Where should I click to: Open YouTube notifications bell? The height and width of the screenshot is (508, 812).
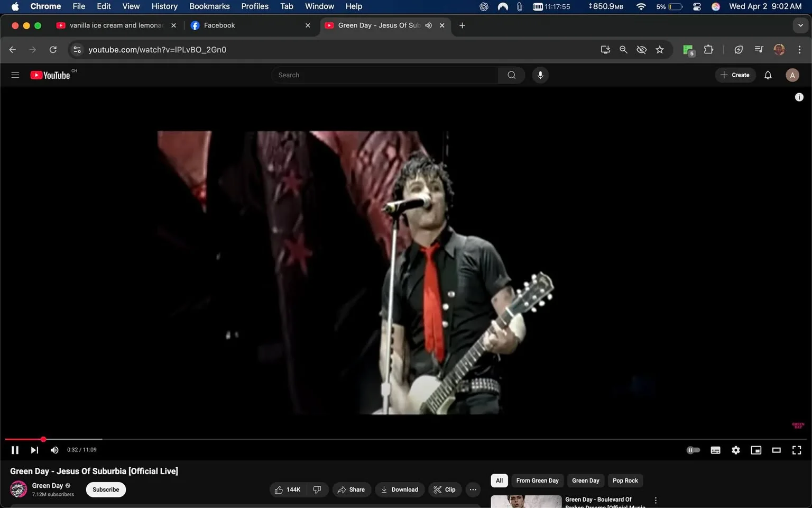point(768,75)
